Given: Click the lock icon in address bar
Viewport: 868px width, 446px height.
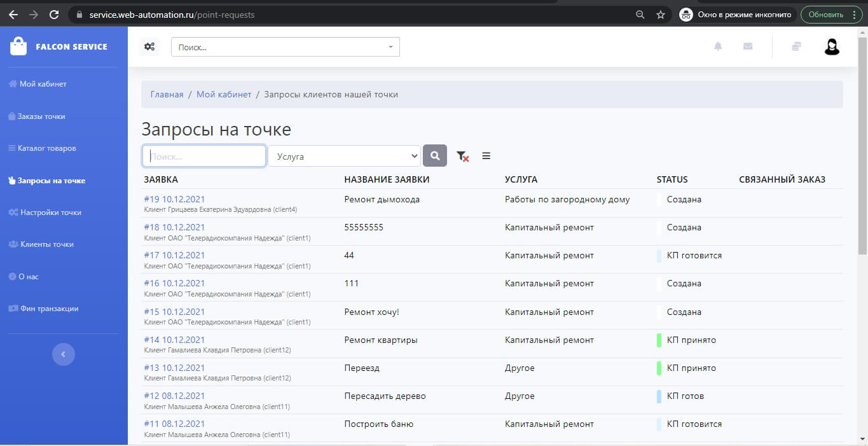Looking at the screenshot, I should (79, 14).
